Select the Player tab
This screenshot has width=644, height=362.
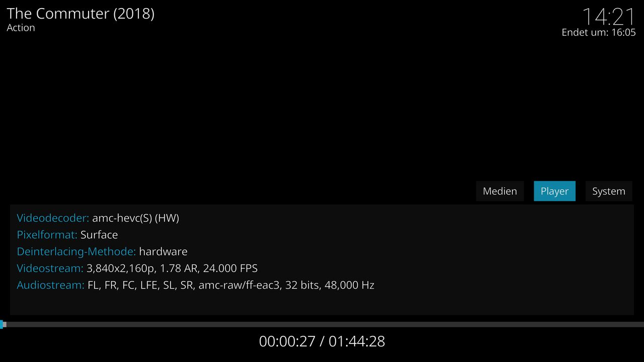pos(554,191)
